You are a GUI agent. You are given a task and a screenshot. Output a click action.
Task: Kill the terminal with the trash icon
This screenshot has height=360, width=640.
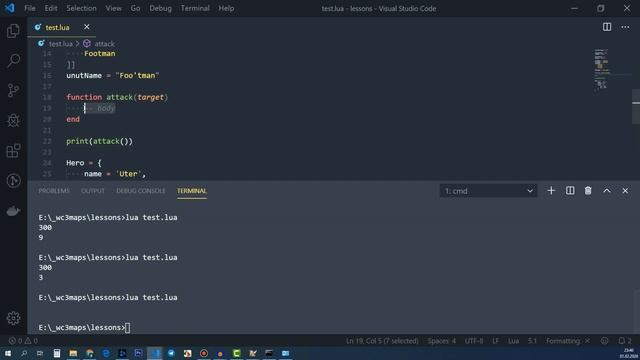[588, 191]
